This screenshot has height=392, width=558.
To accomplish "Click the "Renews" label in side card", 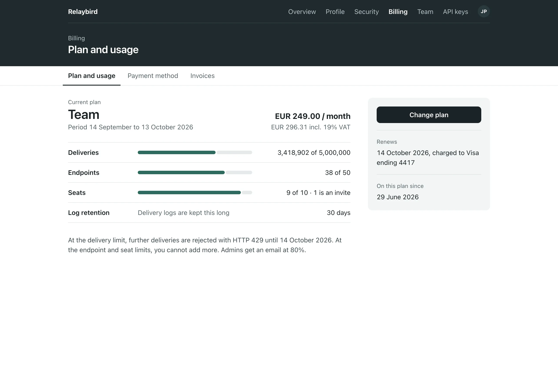I will (387, 142).
